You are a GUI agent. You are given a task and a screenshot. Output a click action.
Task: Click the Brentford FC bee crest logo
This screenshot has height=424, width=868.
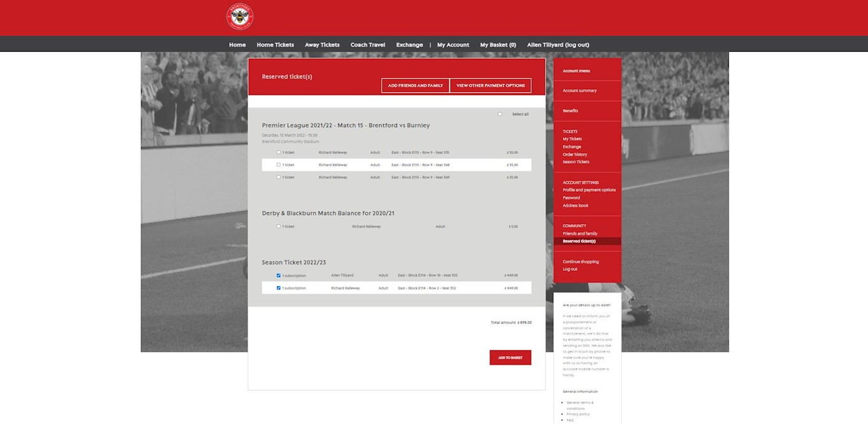click(240, 17)
